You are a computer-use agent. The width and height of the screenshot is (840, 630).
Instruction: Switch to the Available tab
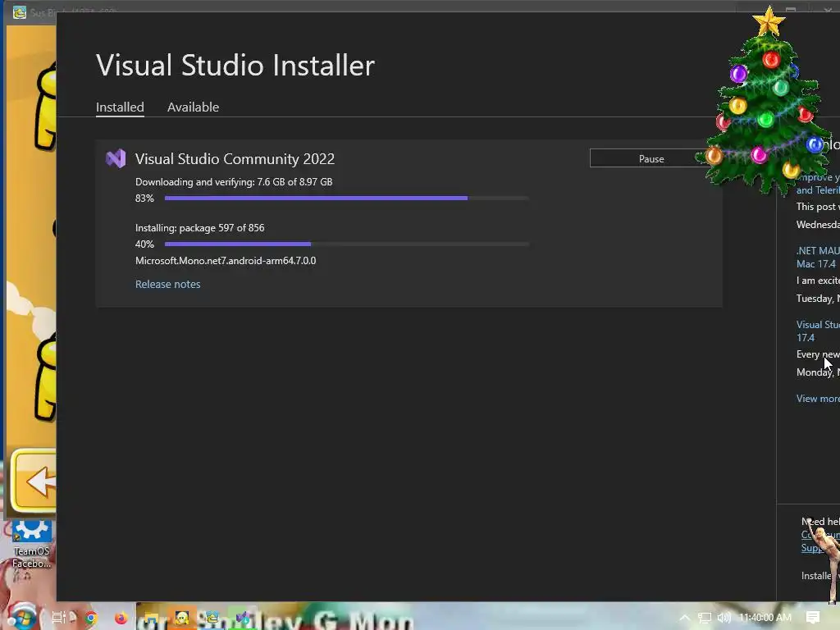193,107
